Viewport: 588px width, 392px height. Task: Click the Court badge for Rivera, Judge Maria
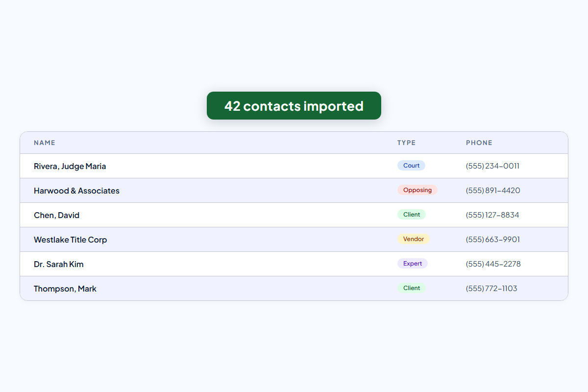(411, 166)
